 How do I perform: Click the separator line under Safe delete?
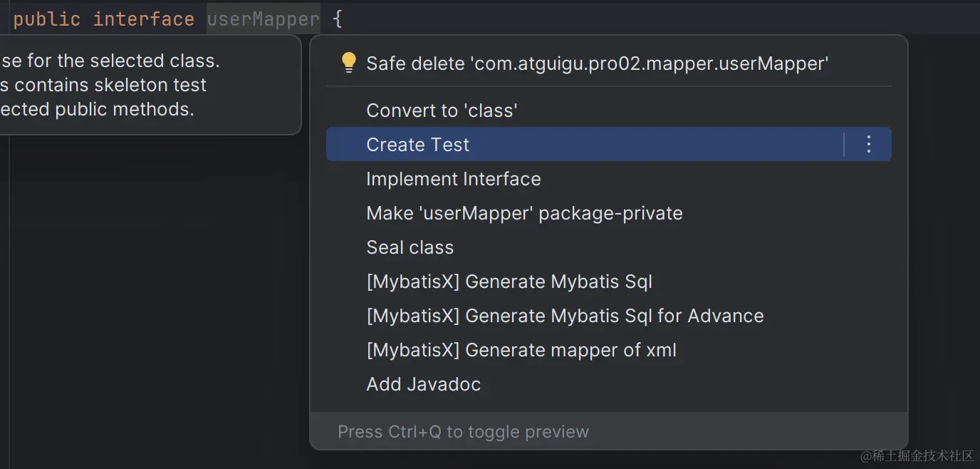tap(608, 87)
